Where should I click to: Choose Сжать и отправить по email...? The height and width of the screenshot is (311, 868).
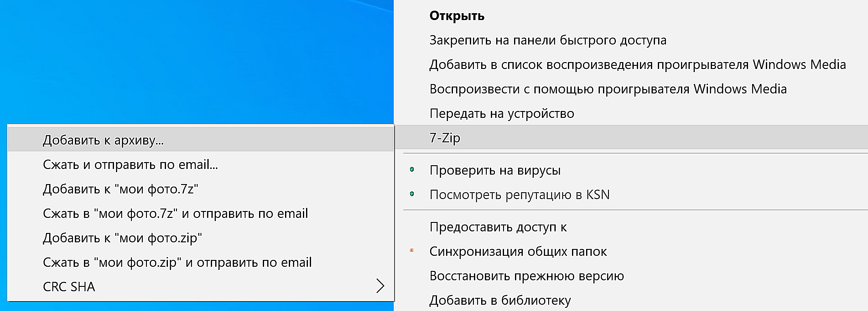click(201, 164)
